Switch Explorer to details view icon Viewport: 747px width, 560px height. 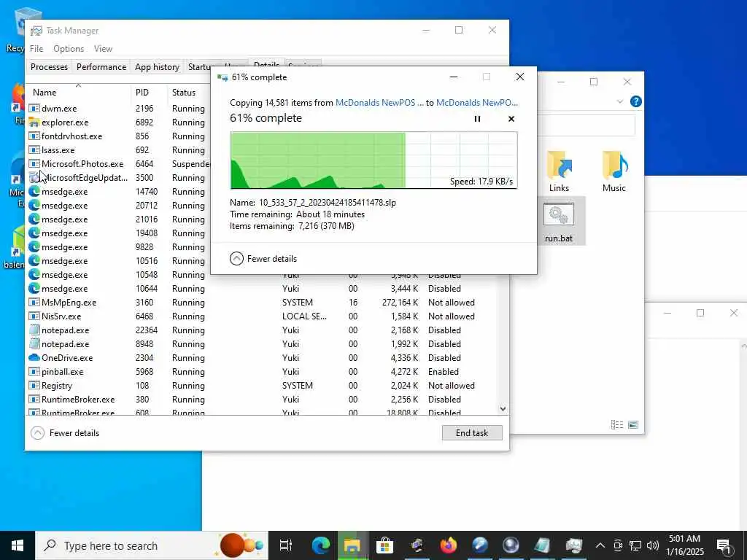tap(617, 425)
